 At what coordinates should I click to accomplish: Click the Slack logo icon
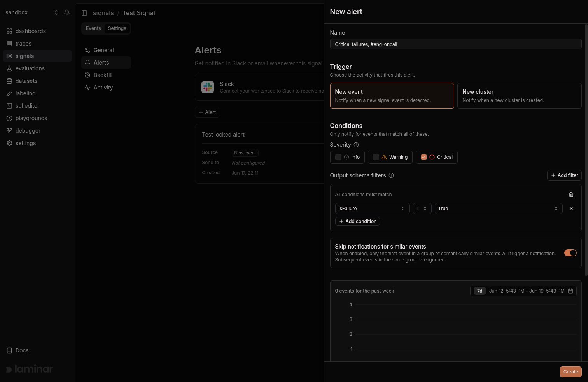(208, 87)
